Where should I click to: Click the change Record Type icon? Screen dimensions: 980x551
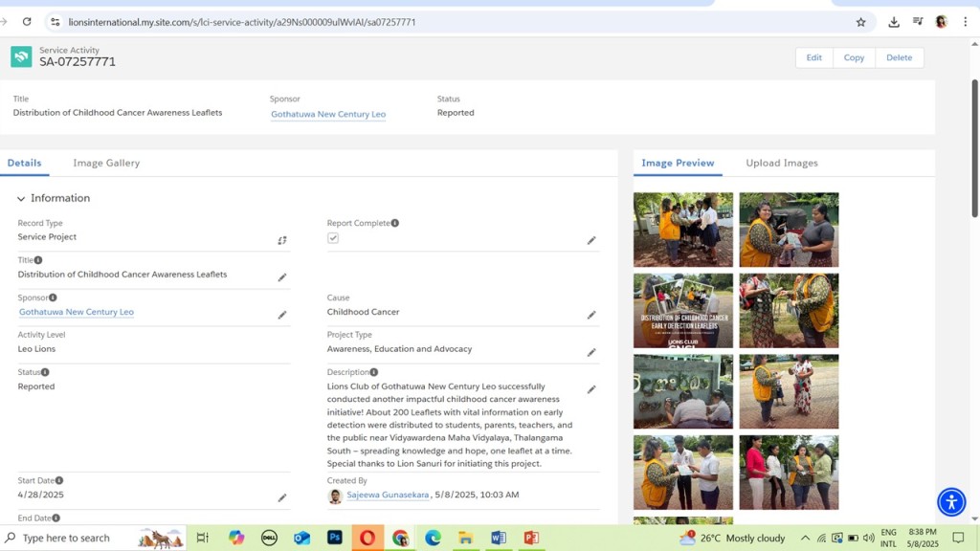click(x=282, y=240)
